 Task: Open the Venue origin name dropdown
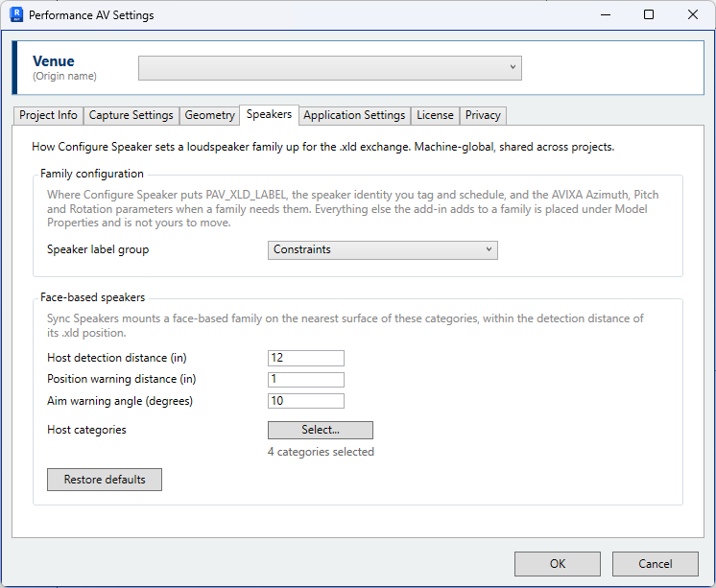pyautogui.click(x=330, y=68)
